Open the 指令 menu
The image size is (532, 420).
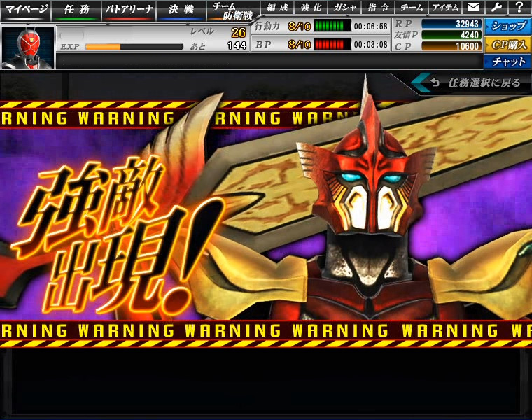[x=378, y=8]
